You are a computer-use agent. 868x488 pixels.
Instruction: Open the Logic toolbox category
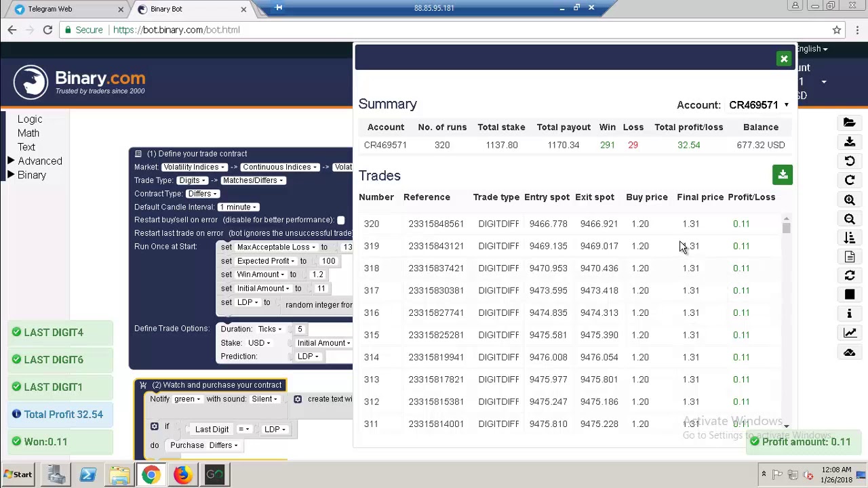[30, 119]
